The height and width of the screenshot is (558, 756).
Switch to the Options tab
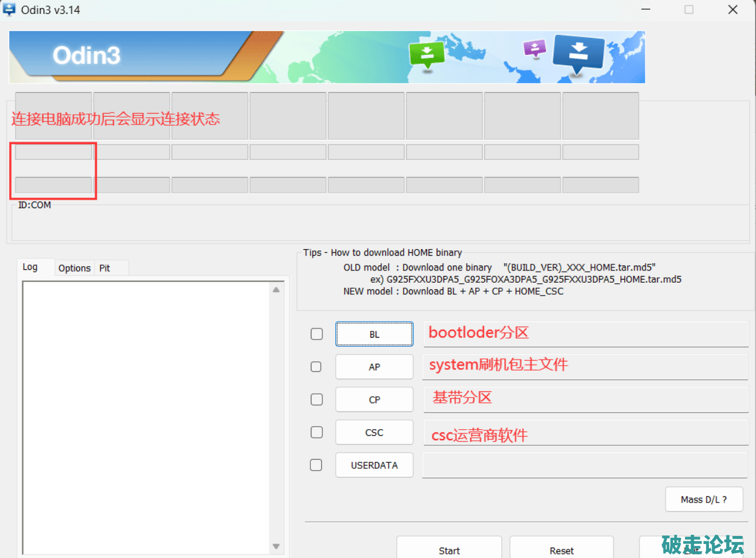[x=75, y=268]
